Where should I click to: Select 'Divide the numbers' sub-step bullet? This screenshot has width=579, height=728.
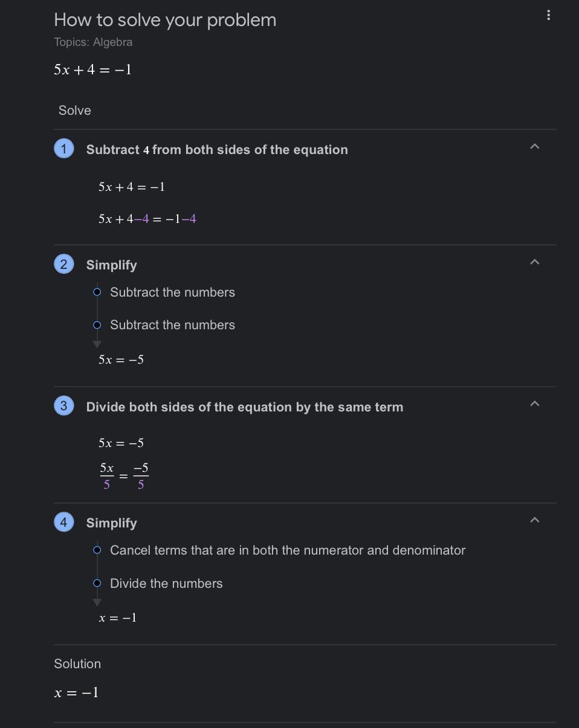(x=97, y=584)
